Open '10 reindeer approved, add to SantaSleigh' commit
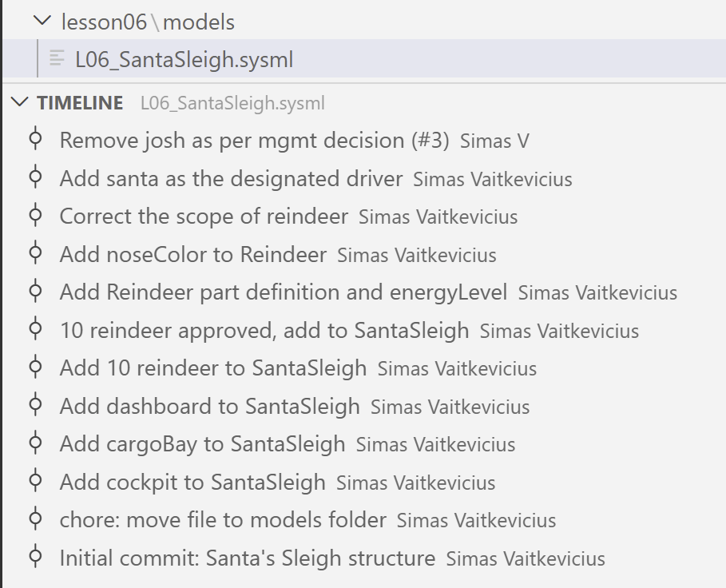 (264, 330)
